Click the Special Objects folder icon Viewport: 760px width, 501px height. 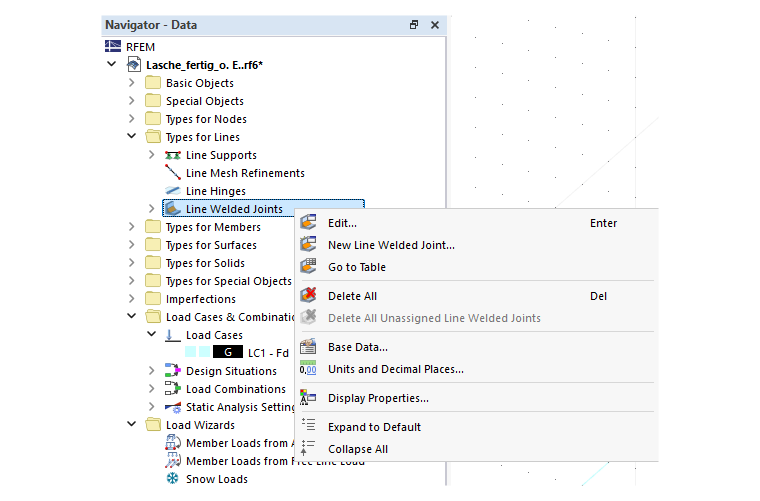(153, 100)
